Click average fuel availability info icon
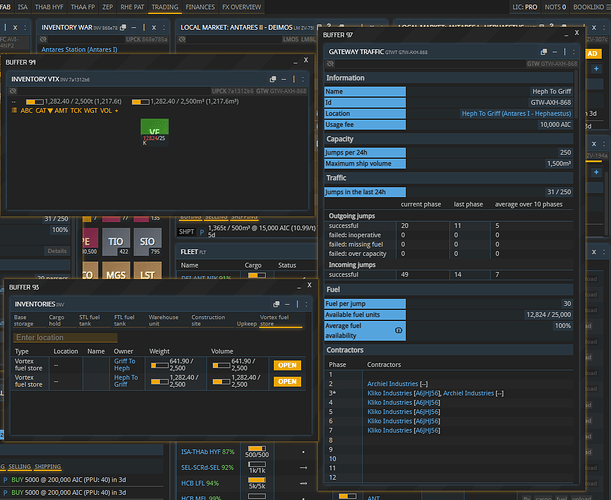The image size is (611, 500). tap(398, 328)
